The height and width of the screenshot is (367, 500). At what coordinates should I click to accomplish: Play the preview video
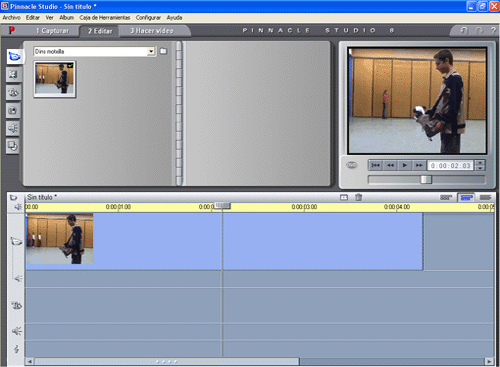[405, 165]
